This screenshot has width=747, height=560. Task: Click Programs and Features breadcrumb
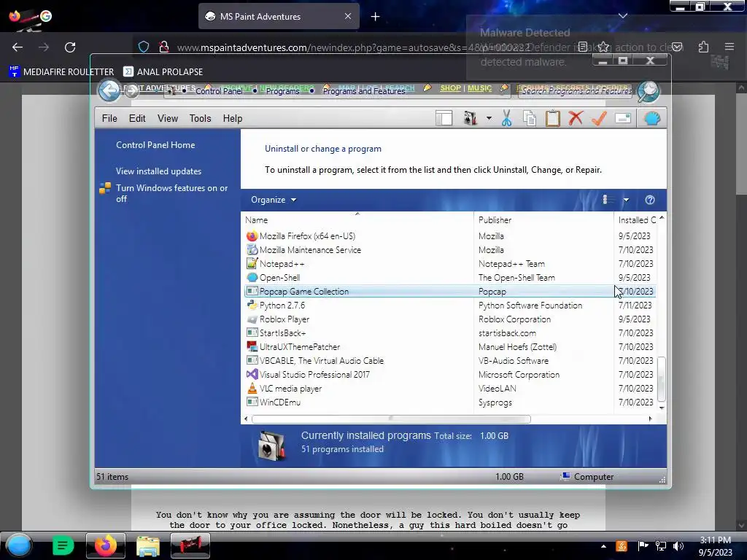point(364,91)
